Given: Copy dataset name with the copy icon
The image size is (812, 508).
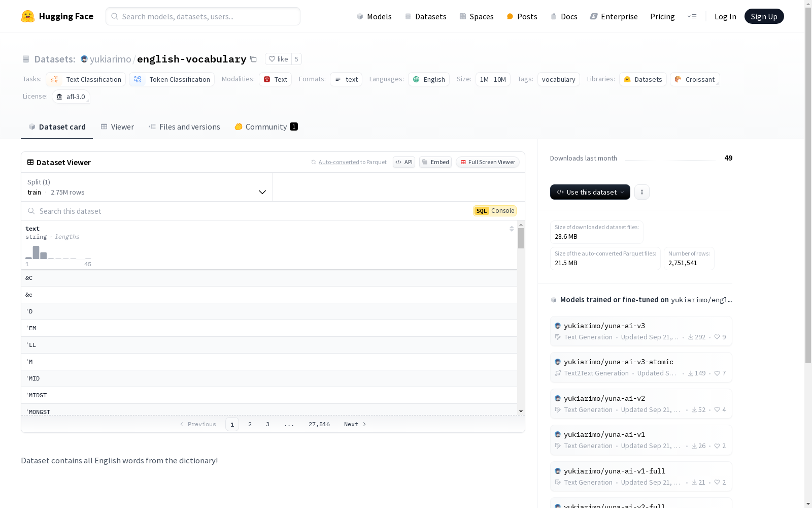Looking at the screenshot, I should [253, 59].
